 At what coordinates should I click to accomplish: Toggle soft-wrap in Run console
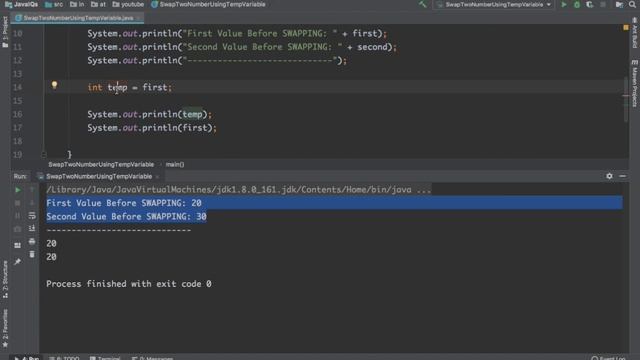[32, 216]
